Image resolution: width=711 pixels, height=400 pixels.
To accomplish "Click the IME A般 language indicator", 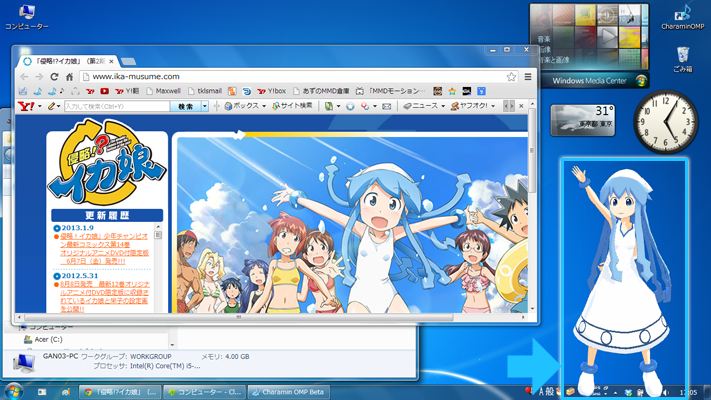I will [x=545, y=391].
